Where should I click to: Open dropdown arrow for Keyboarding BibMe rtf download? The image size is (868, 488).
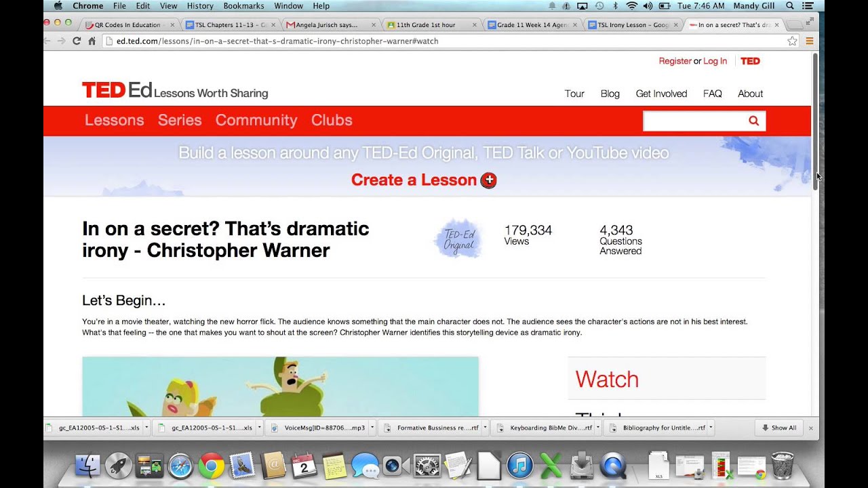(598, 428)
